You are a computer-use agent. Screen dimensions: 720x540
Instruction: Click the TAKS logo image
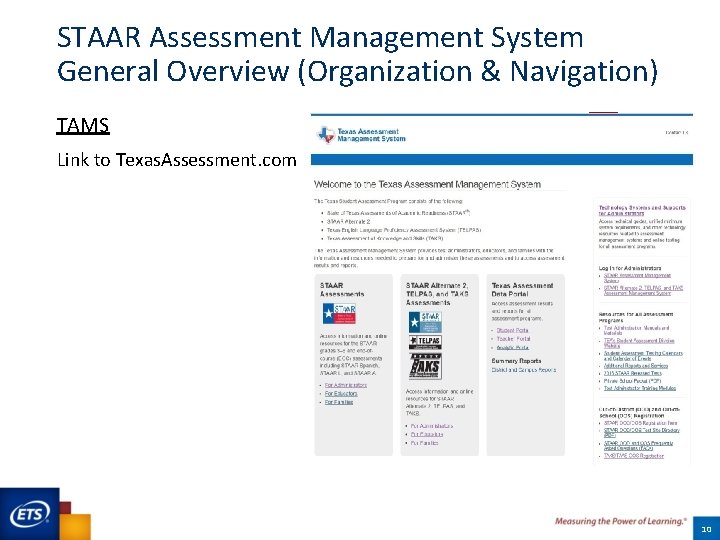click(425, 366)
